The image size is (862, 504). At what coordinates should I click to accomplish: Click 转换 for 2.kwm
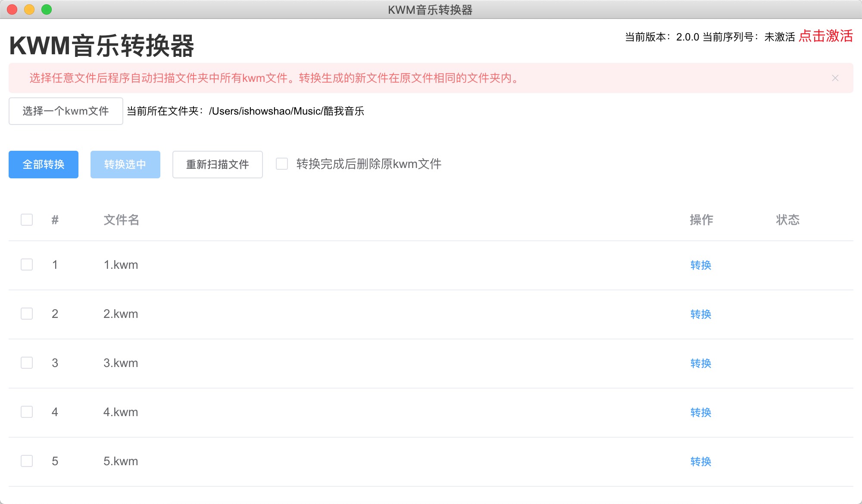click(x=700, y=314)
